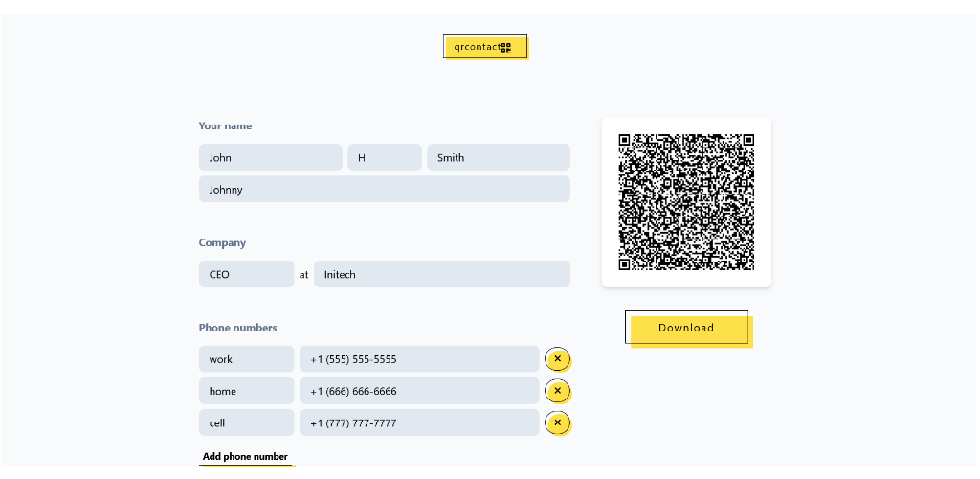The height and width of the screenshot is (479, 980).
Task: Click the Company heading
Action: pyautogui.click(x=222, y=242)
